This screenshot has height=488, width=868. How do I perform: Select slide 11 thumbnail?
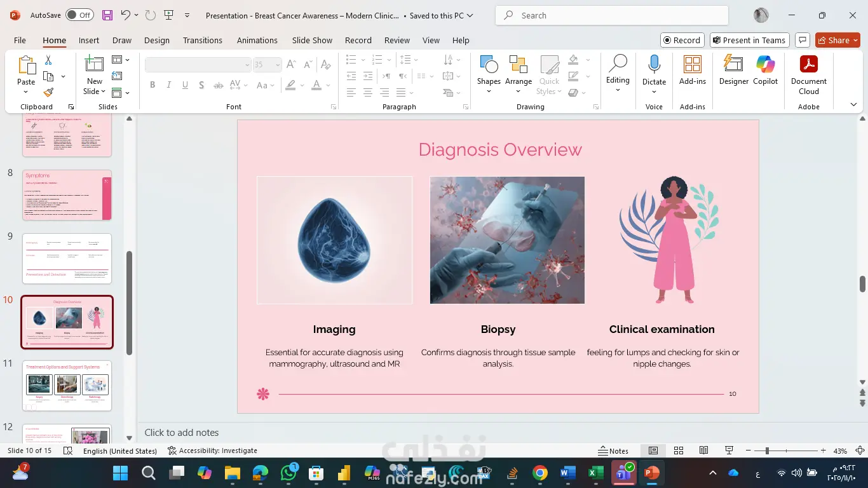tap(67, 386)
